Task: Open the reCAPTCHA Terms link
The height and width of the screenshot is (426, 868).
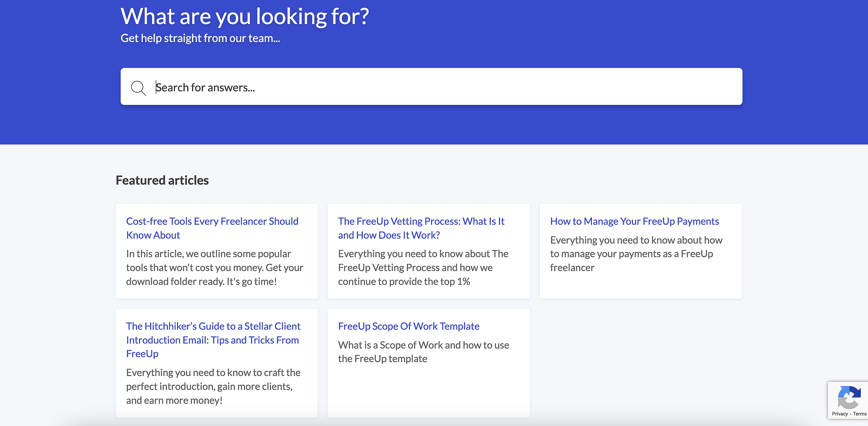Action: click(860, 414)
